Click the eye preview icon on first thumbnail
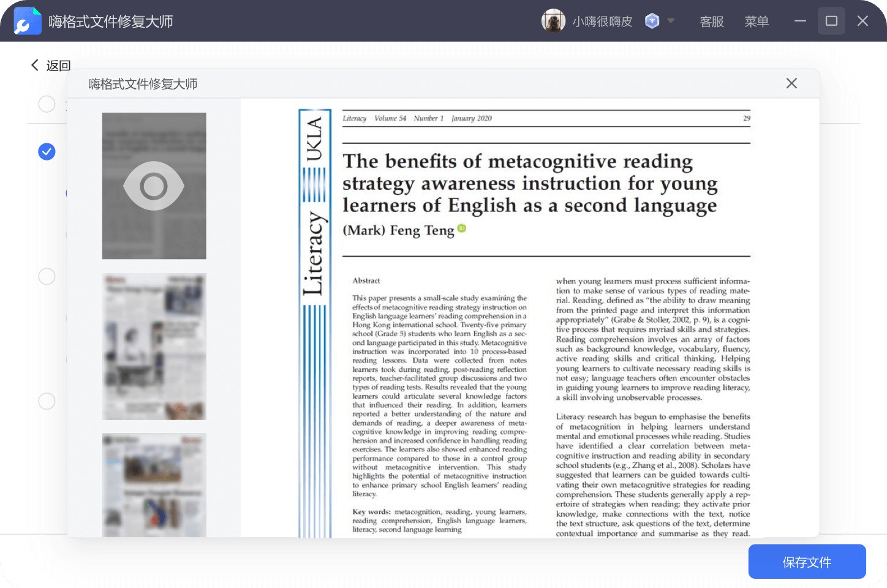Image resolution: width=887 pixels, height=588 pixels. coord(154,186)
